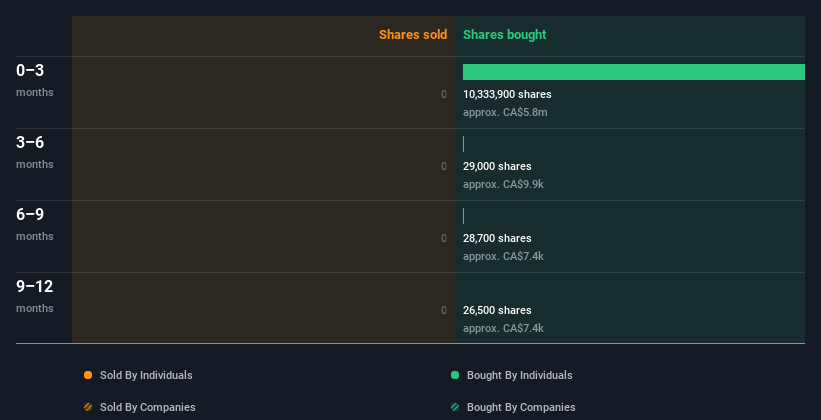The width and height of the screenshot is (821, 420).
Task: Click the sold 0 in 0–3 months row
Action: tap(444, 94)
